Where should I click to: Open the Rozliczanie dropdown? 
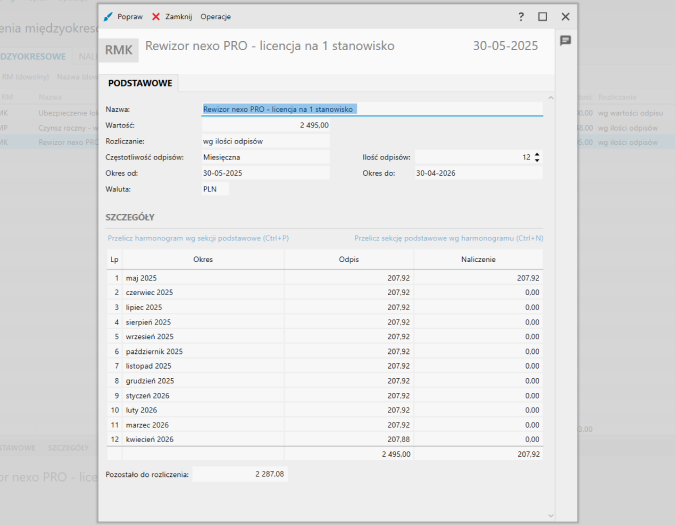pos(266,141)
